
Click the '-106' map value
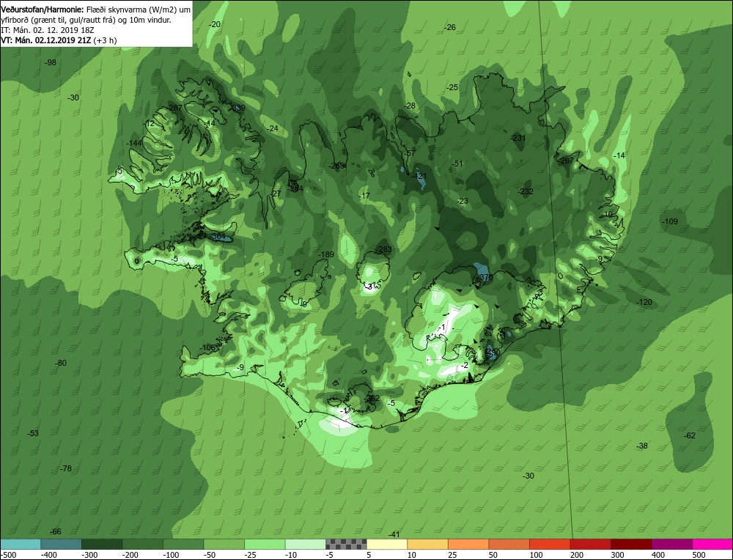point(207,347)
